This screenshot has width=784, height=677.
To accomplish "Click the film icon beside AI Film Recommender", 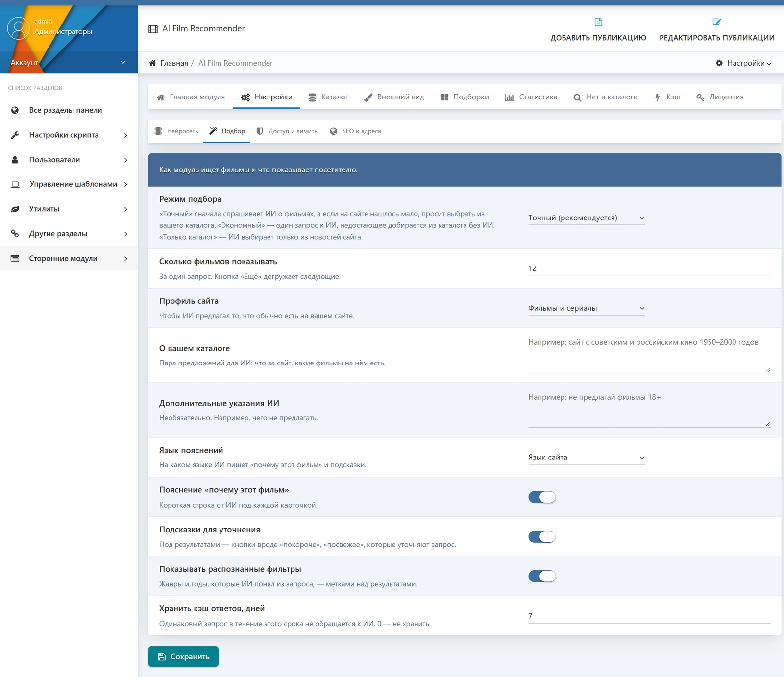I will (x=153, y=29).
